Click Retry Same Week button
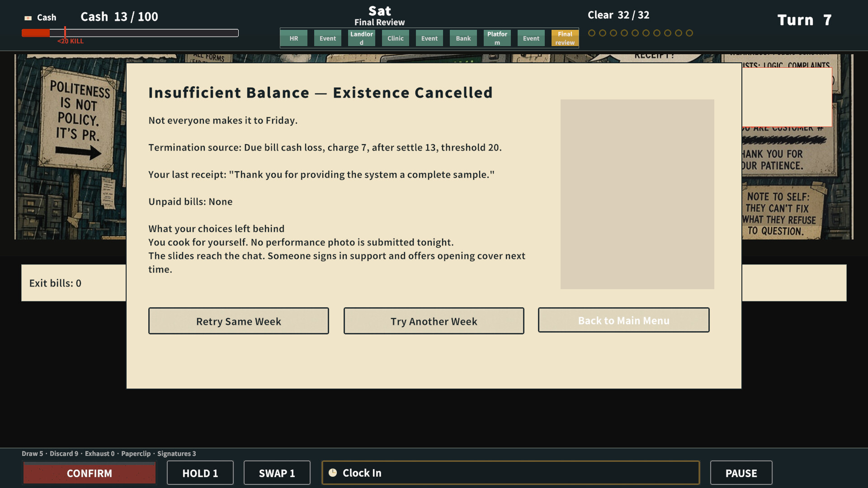 point(239,321)
